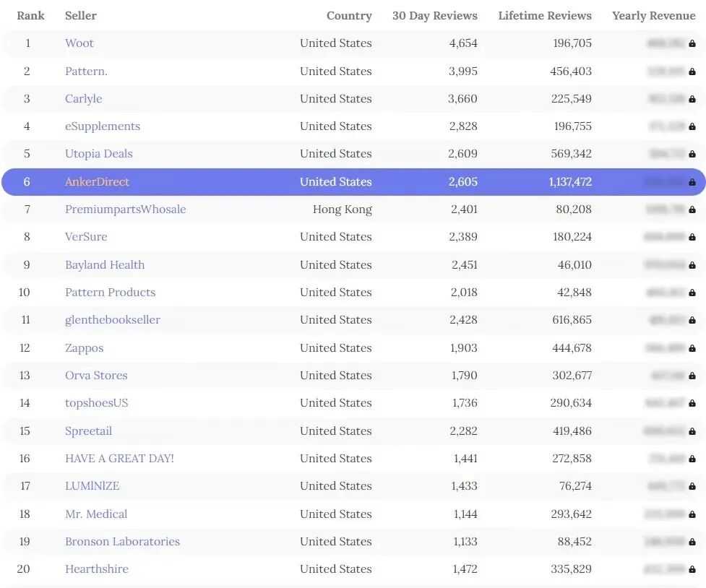Click the lock icon in Mr. Medical row
This screenshot has width=706, height=588.
pos(692,514)
